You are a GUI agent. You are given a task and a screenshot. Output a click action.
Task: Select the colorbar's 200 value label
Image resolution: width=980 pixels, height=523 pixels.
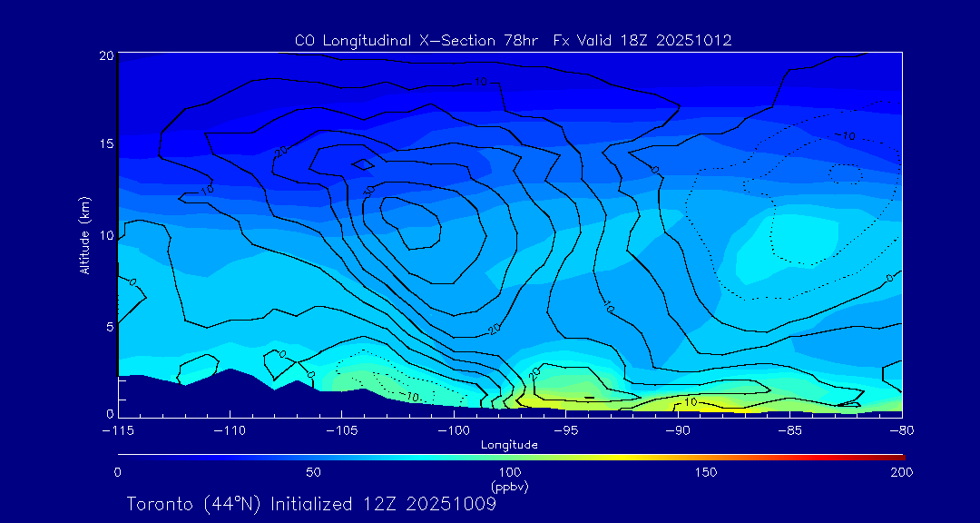901,472
